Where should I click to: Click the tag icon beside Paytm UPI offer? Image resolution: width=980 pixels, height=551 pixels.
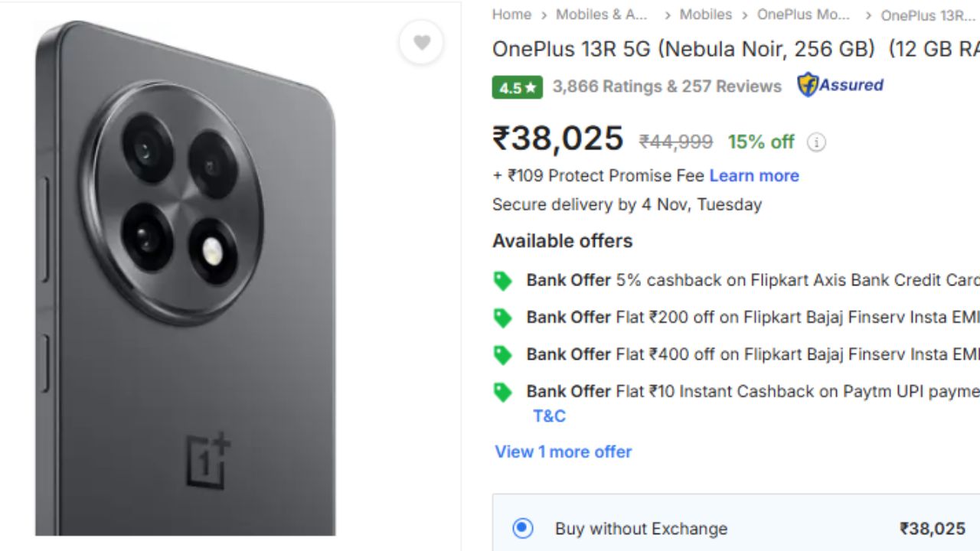tap(502, 392)
